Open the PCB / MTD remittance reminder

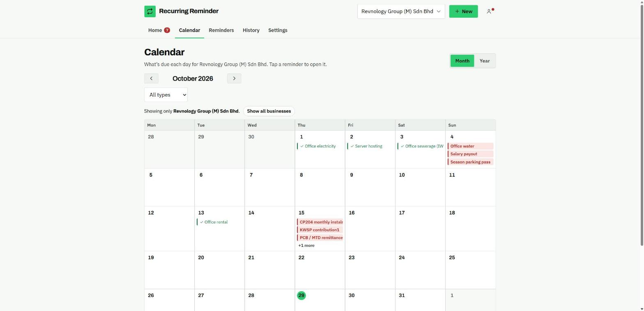tap(320, 238)
